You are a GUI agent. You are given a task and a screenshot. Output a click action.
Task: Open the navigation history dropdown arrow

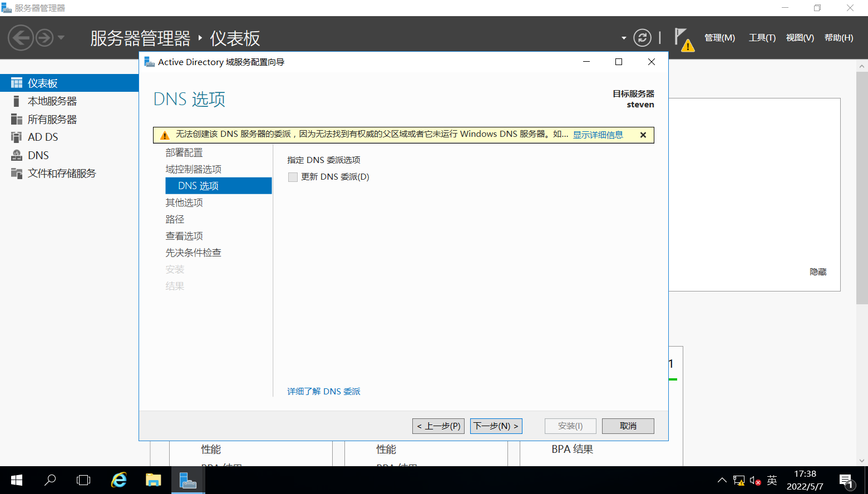(x=61, y=38)
